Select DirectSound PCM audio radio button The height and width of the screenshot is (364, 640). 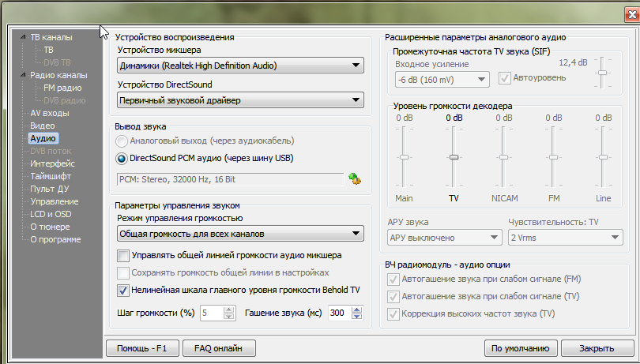coord(122,158)
